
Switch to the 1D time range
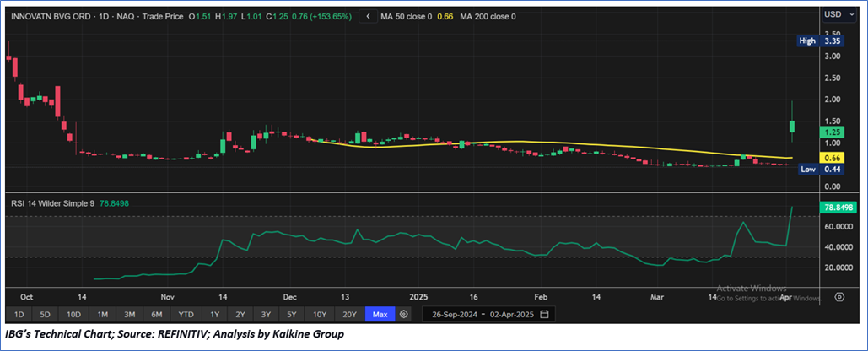coord(20,315)
